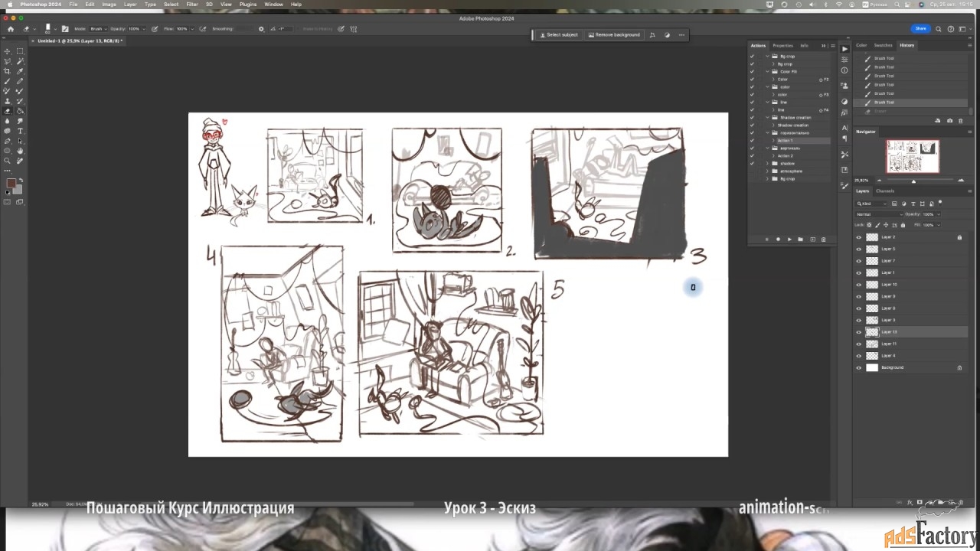The image size is (980, 551).
Task: Select the Rectangular Marquee tool
Action: click(x=20, y=51)
